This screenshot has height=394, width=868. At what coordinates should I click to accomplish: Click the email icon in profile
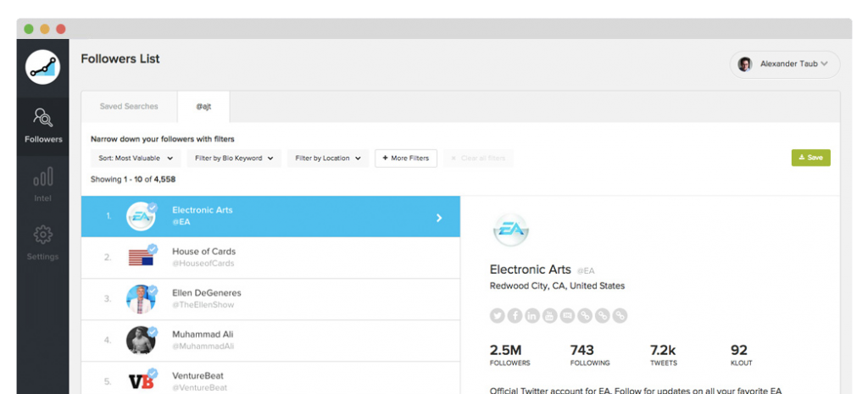567,316
